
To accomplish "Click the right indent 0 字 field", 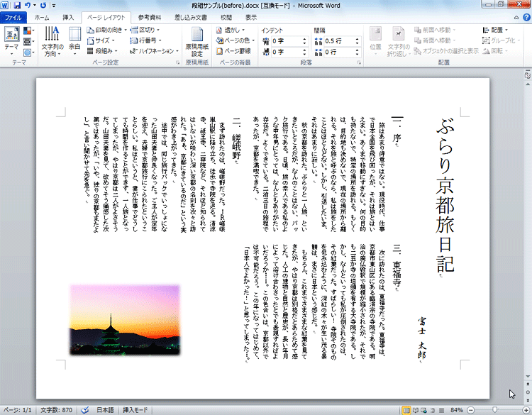I will 289,52.
